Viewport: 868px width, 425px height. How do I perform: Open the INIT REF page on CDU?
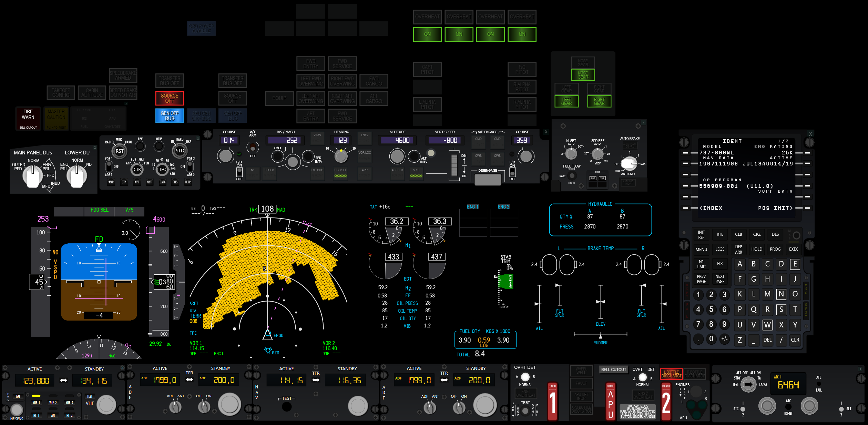(x=701, y=234)
